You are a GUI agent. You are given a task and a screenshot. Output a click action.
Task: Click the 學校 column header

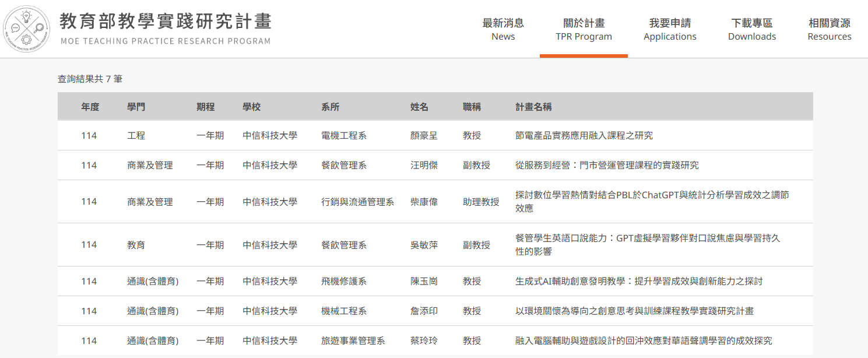[x=252, y=107]
